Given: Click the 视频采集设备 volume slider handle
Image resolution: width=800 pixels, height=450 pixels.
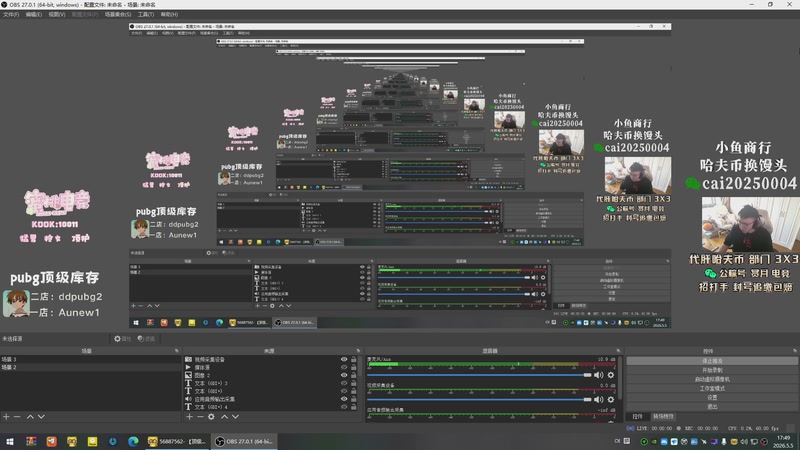Looking at the screenshot, I should point(587,399).
